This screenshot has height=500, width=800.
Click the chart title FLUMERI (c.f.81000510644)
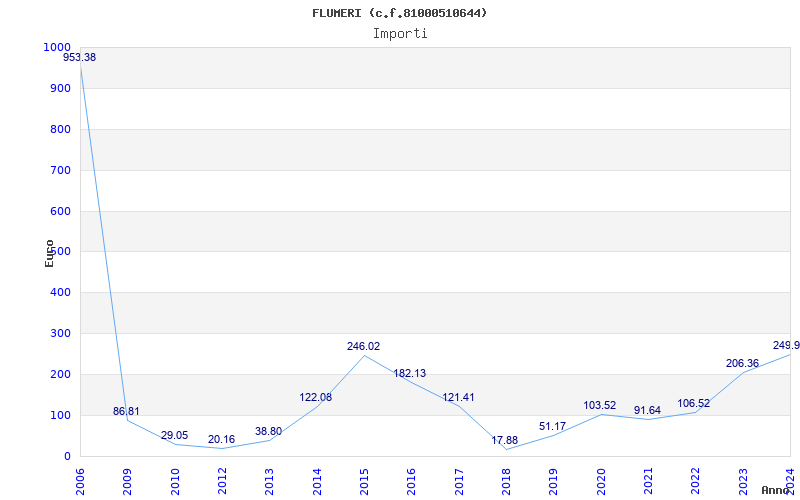tap(399, 13)
